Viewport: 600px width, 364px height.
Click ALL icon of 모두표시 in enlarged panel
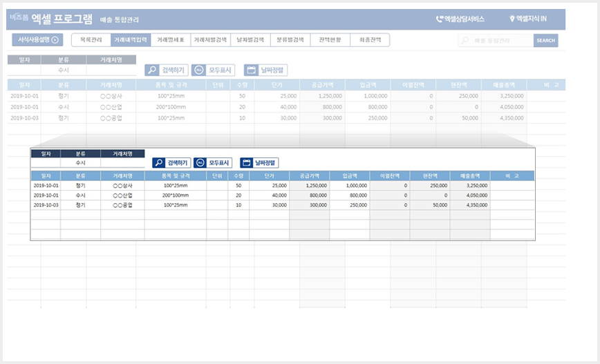point(200,163)
